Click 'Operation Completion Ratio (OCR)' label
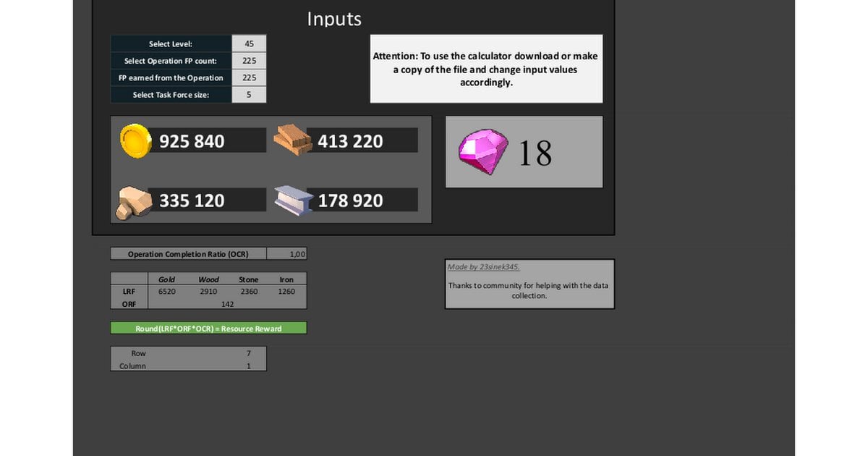The width and height of the screenshot is (868, 456). 188,254
